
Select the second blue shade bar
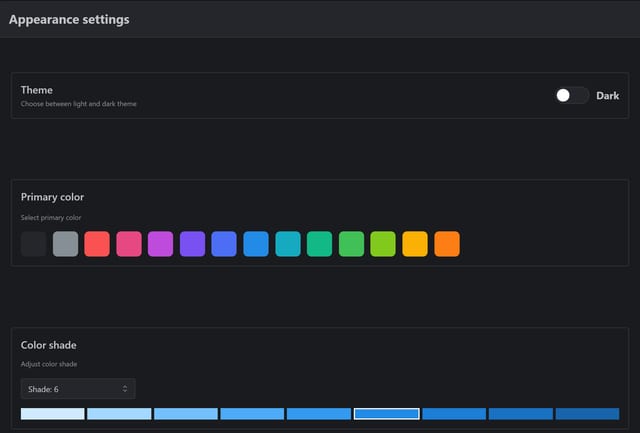coord(119,414)
